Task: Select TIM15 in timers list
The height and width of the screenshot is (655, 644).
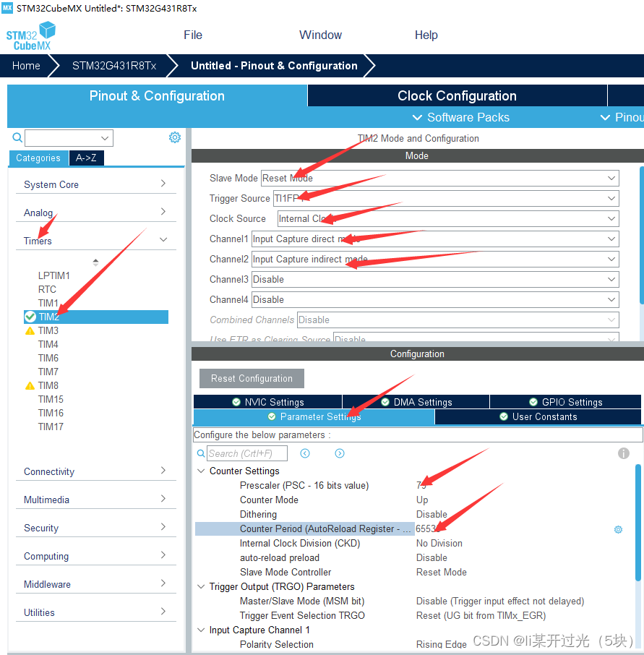Action: 51,399
